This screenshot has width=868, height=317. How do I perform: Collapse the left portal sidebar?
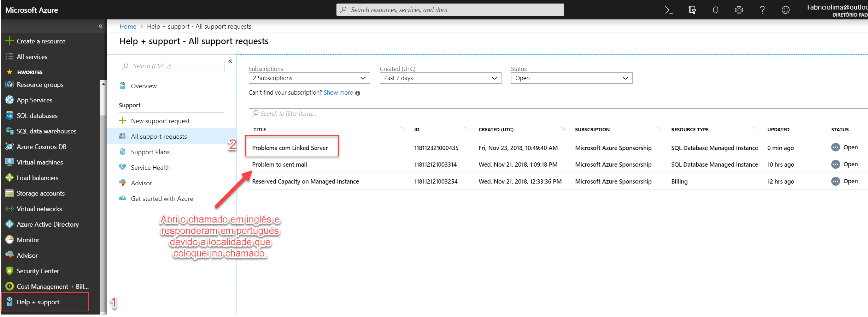click(x=100, y=26)
